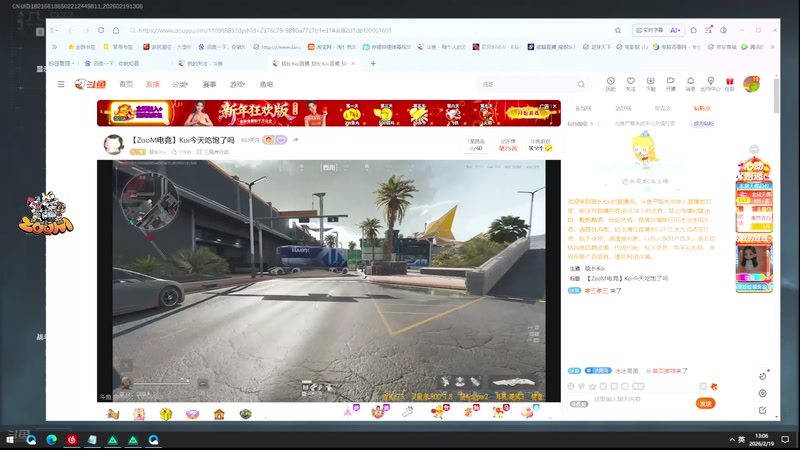Click the search magnifier icon

[581, 84]
